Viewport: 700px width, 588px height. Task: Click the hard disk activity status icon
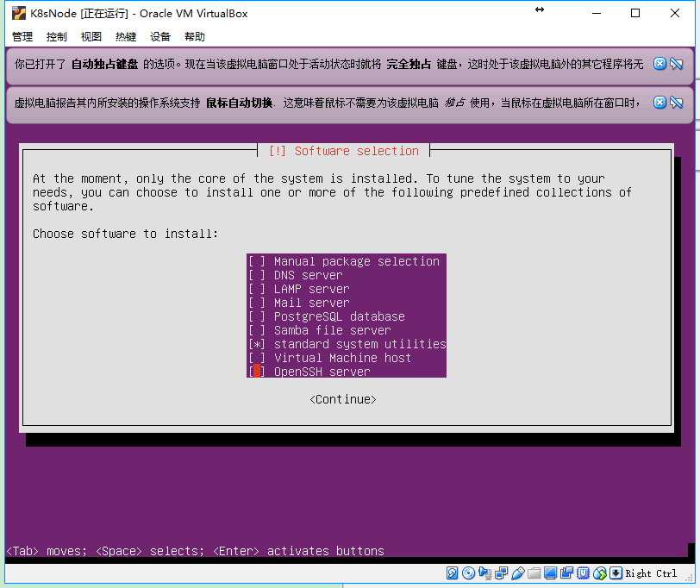click(452, 573)
